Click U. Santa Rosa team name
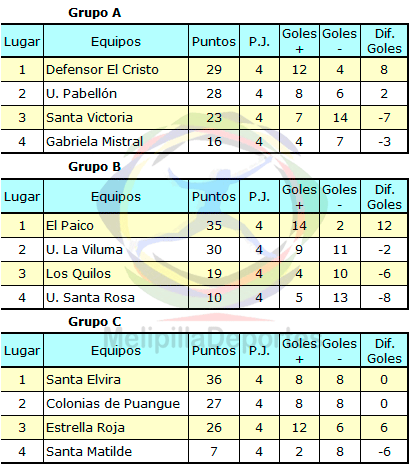Viewport: 409px width, 464px height. [x=90, y=298]
